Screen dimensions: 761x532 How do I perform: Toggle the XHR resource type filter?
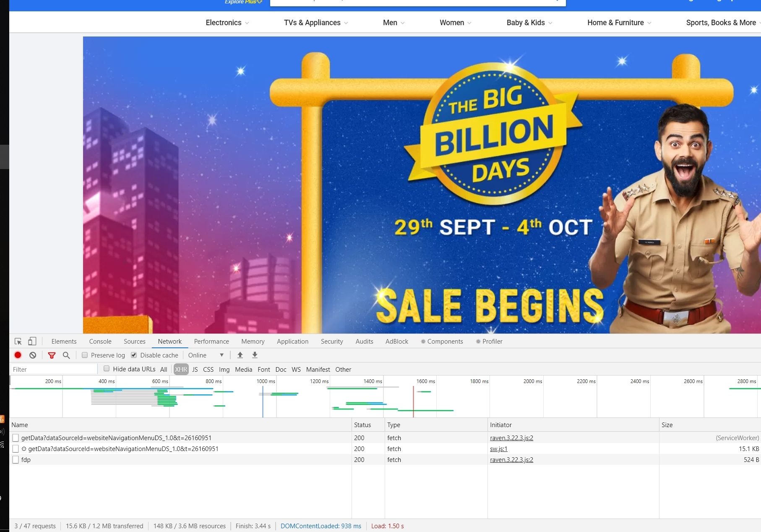[x=181, y=370]
